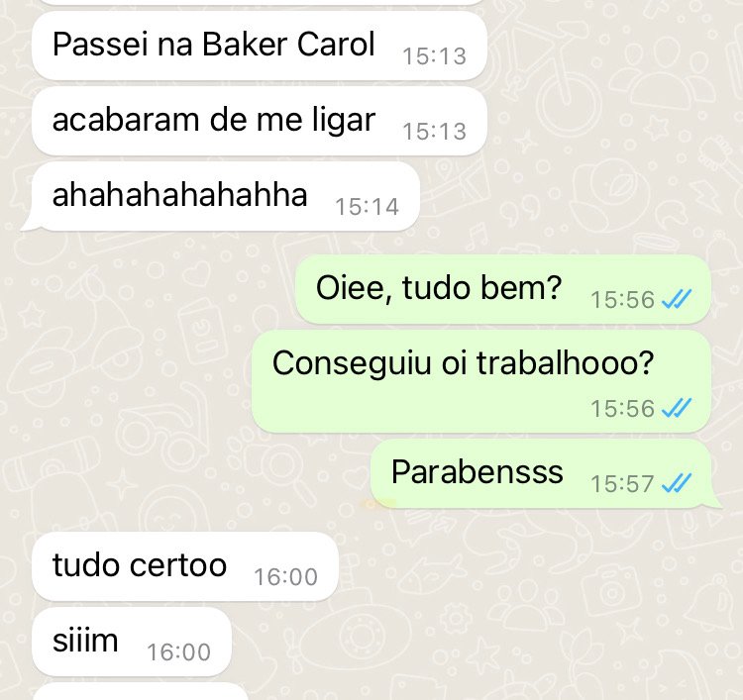Image resolution: width=743 pixels, height=700 pixels.
Task: Tap the partially visible message bubble at bottom
Action: (x=141, y=691)
